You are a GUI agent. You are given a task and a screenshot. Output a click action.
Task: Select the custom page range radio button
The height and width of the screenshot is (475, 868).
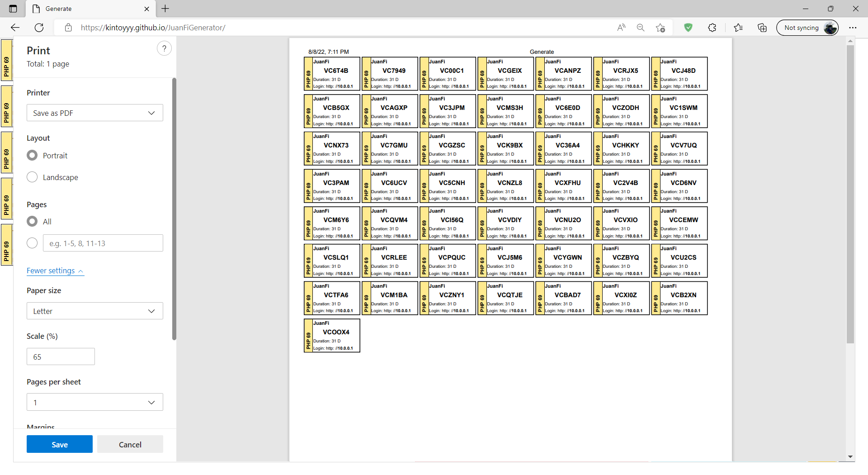pyautogui.click(x=32, y=243)
